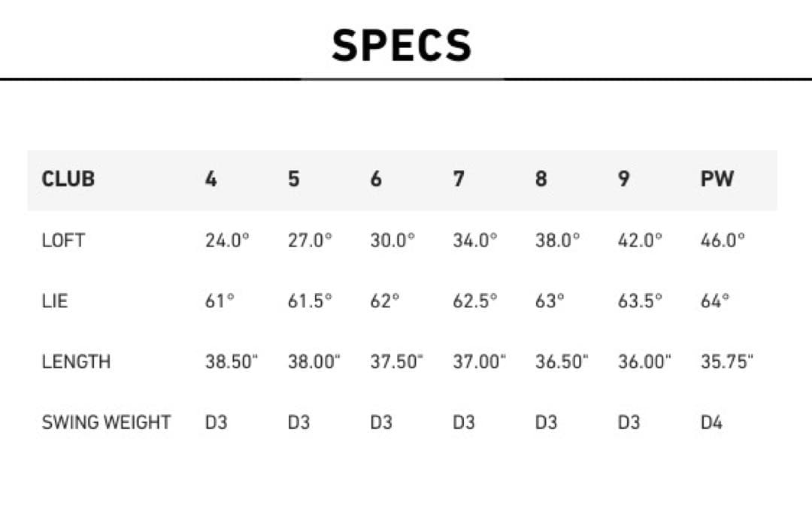This screenshot has height=517, width=812.
Task: Select the 38.50" length value
Action: pos(232,361)
